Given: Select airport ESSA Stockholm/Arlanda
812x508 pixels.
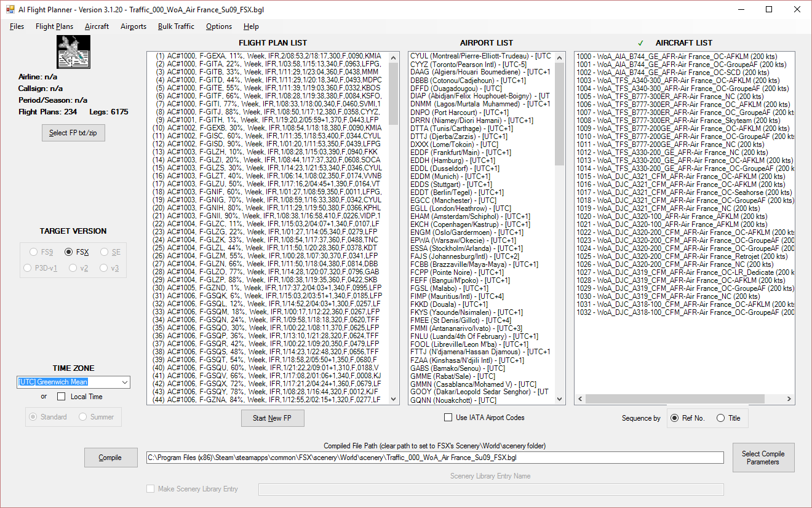Looking at the screenshot, I should (482, 248).
